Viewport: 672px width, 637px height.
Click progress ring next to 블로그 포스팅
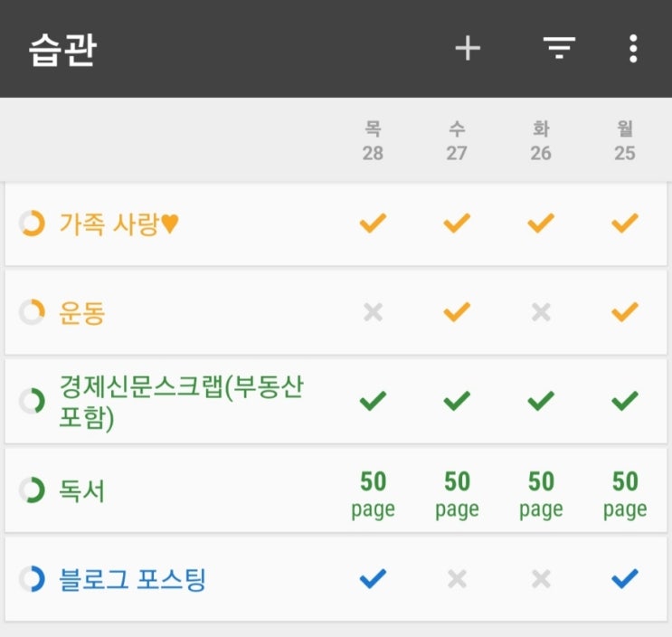click(33, 579)
